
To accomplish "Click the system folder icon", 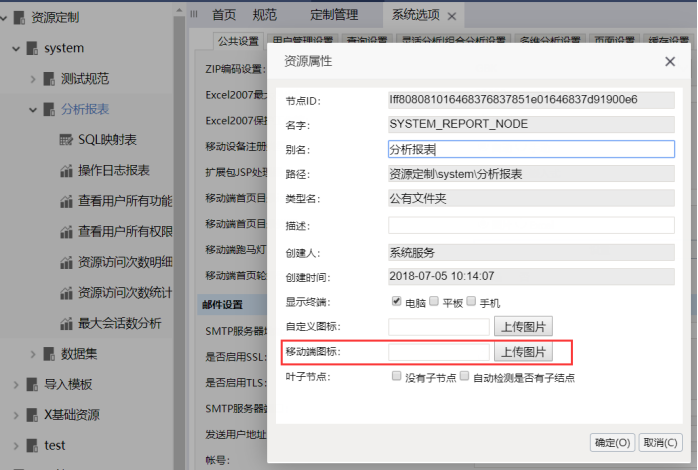I will point(32,48).
